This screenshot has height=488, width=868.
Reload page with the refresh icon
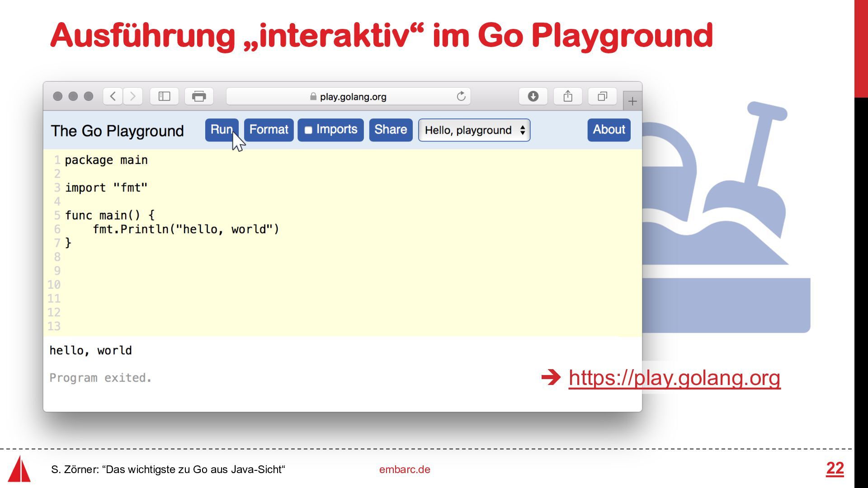coord(461,96)
